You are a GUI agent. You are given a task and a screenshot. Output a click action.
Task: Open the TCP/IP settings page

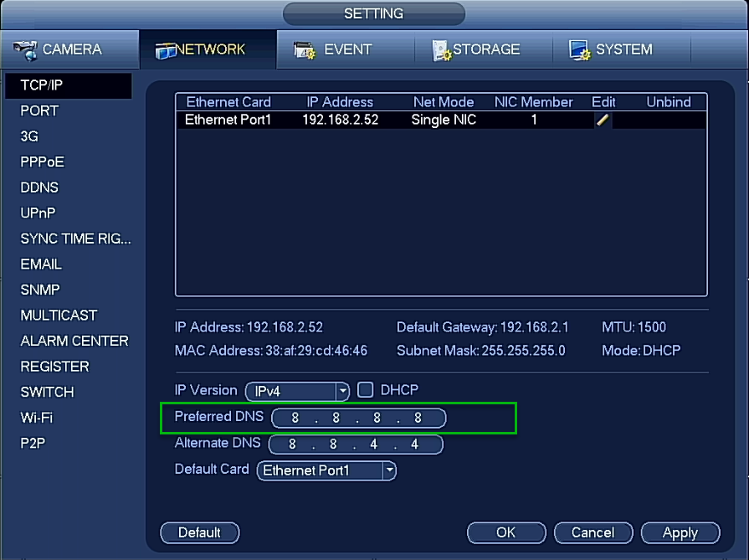pos(69,85)
